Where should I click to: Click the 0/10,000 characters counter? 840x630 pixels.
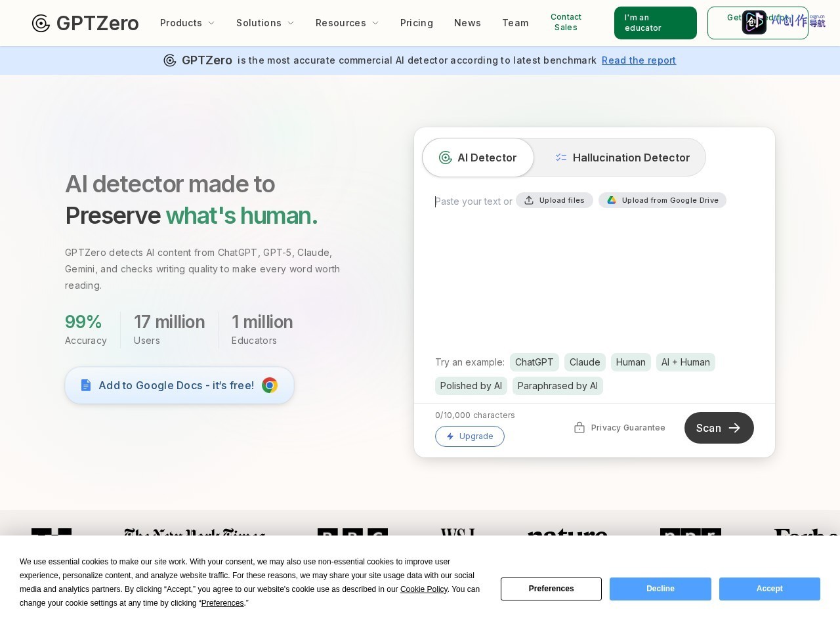tap(475, 415)
